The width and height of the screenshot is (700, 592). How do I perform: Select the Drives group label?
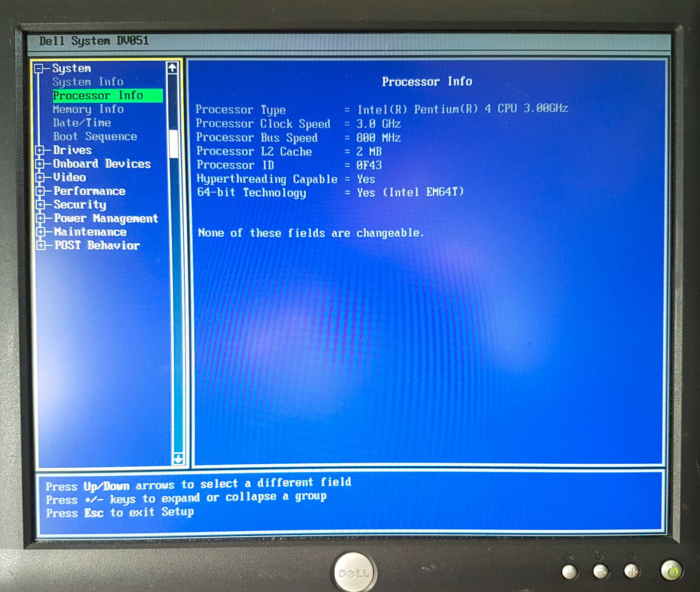point(73,151)
